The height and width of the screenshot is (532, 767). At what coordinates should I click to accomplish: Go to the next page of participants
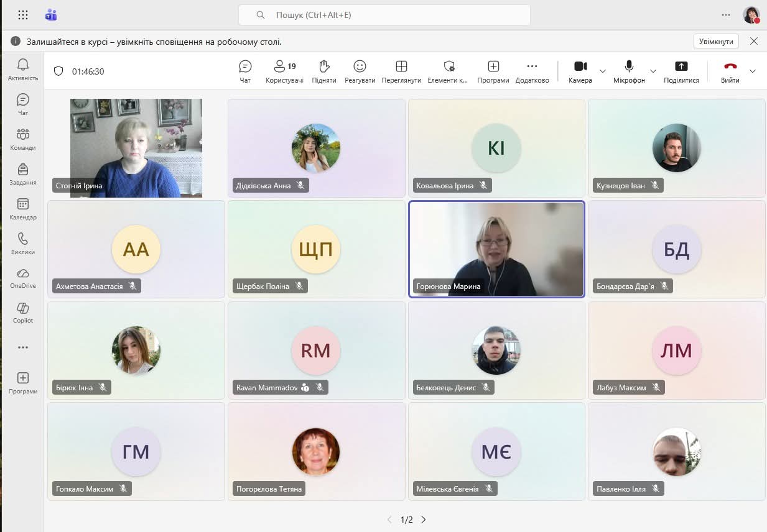click(424, 520)
